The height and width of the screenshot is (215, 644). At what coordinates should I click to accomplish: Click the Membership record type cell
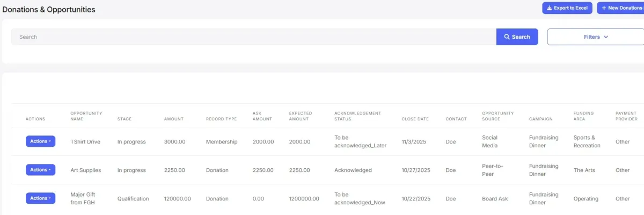(222, 142)
